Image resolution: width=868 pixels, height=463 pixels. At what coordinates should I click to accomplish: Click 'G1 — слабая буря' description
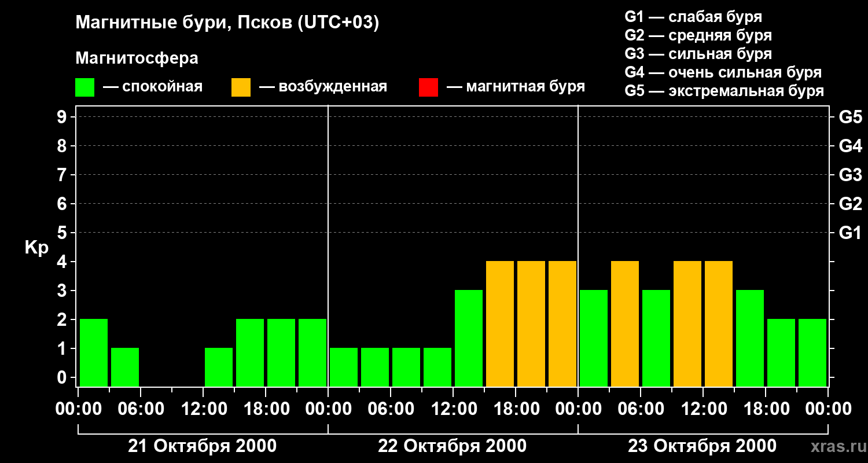click(693, 17)
